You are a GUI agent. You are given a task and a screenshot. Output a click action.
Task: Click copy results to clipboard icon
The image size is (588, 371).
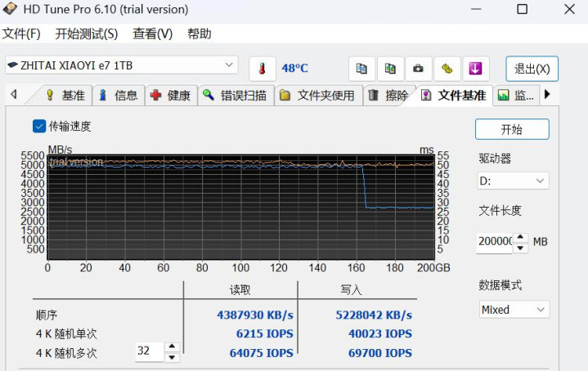pos(361,69)
